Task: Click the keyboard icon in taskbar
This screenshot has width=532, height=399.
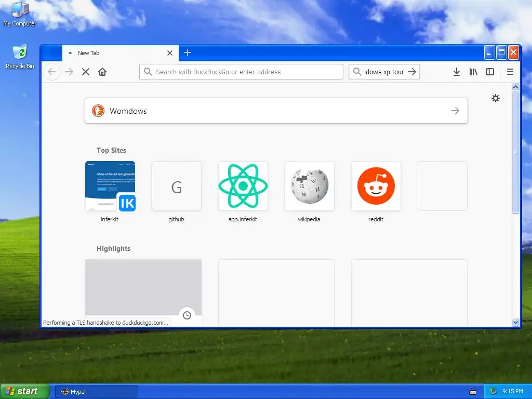Action: pos(473,392)
